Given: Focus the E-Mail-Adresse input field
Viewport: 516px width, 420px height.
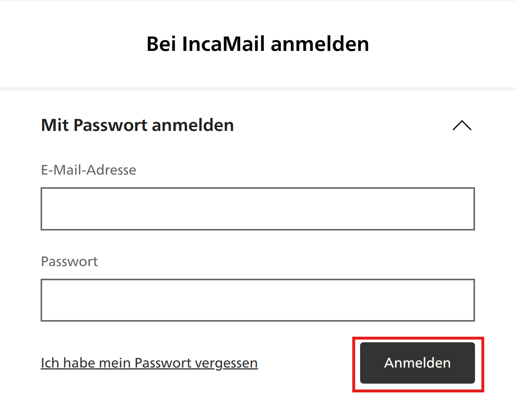Looking at the screenshot, I should [257, 209].
